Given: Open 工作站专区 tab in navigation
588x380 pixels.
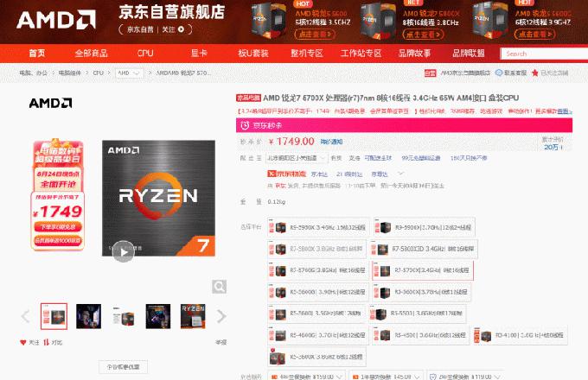Looking at the screenshot, I should pyautogui.click(x=361, y=54).
